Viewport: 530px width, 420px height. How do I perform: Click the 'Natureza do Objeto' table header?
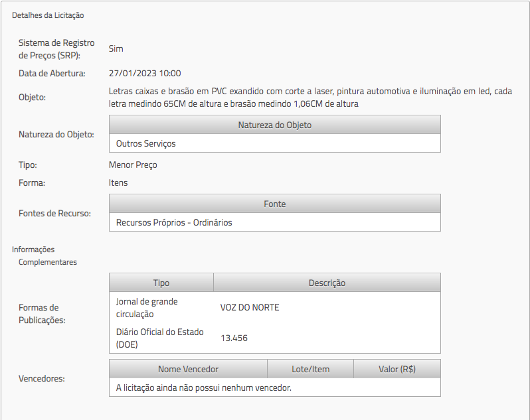[274, 125]
